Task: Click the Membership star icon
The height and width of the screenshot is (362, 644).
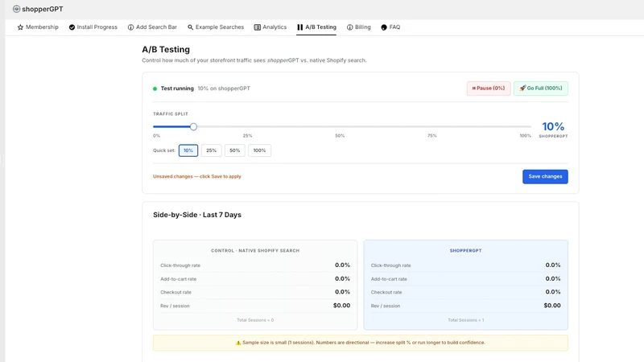Action: click(x=20, y=27)
